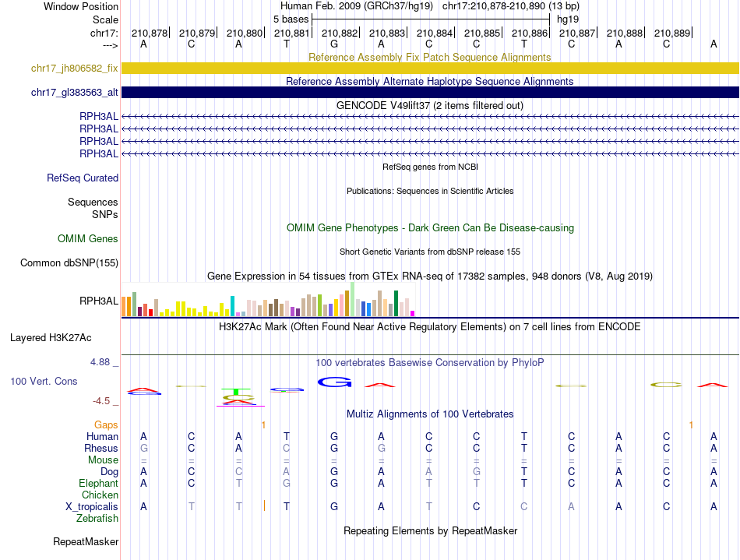Open 100 vertebrates Basewise Conservation by PhyloP title
The width and height of the screenshot is (740, 560).
point(429,362)
